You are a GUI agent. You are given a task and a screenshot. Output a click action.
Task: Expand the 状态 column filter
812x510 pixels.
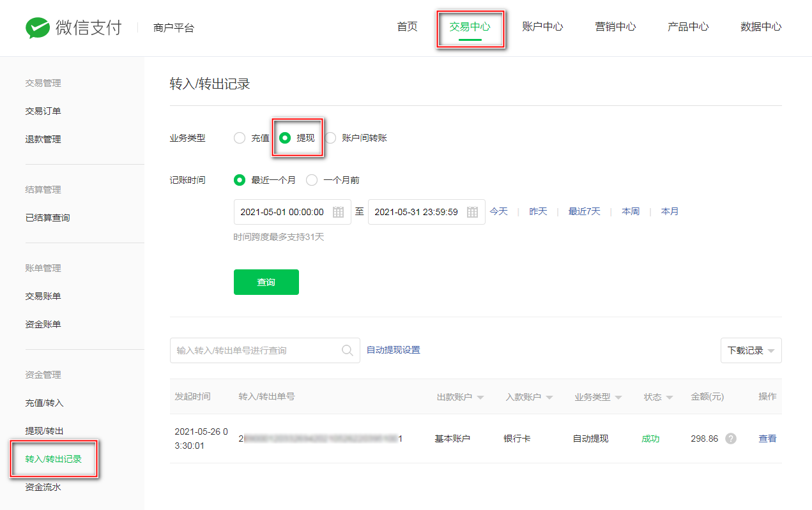[669, 398]
